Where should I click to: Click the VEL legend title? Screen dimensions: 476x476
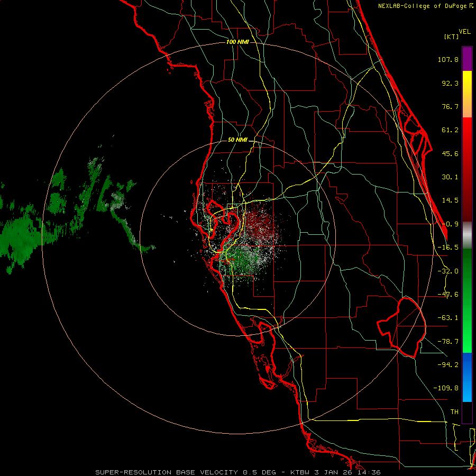click(464, 32)
